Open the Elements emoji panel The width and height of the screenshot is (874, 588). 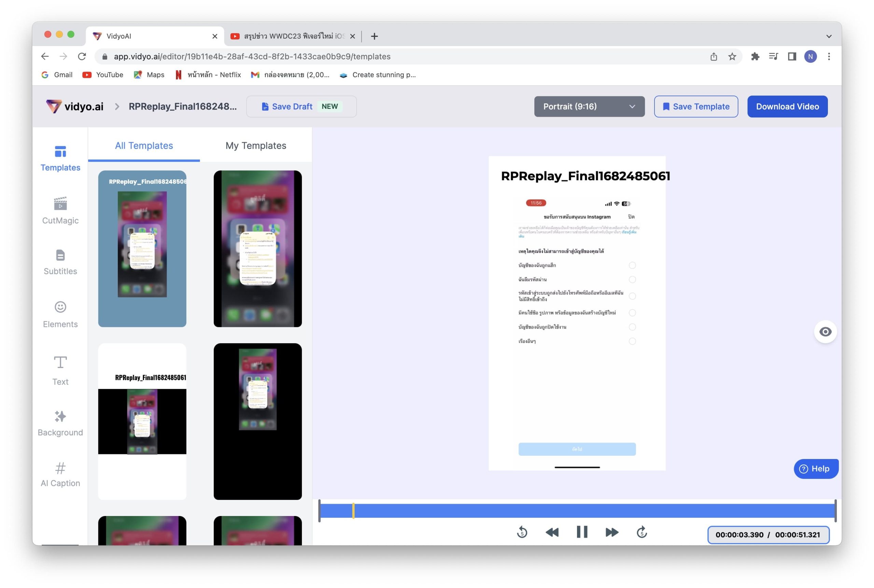60,314
